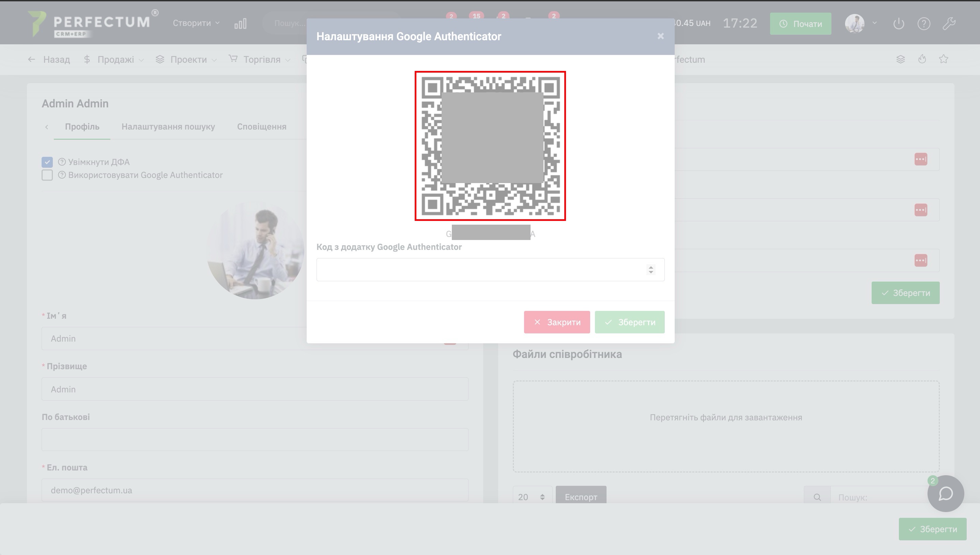
Task: Switch to Налаштування пошуку tab
Action: [x=168, y=126]
